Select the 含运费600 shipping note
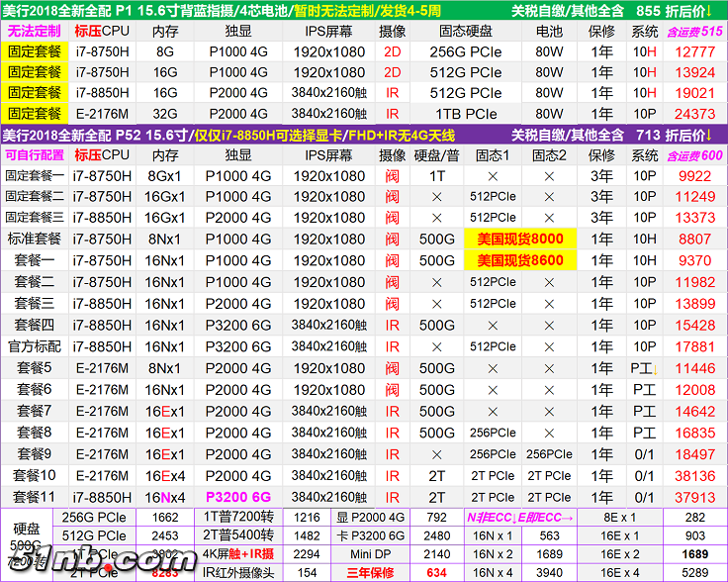Viewport: 728px width, 582px height. click(x=694, y=155)
